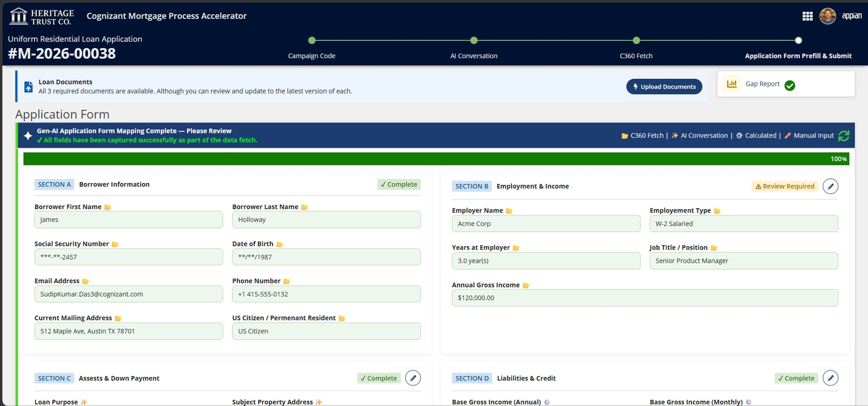Open the user profile avatar

(x=828, y=16)
